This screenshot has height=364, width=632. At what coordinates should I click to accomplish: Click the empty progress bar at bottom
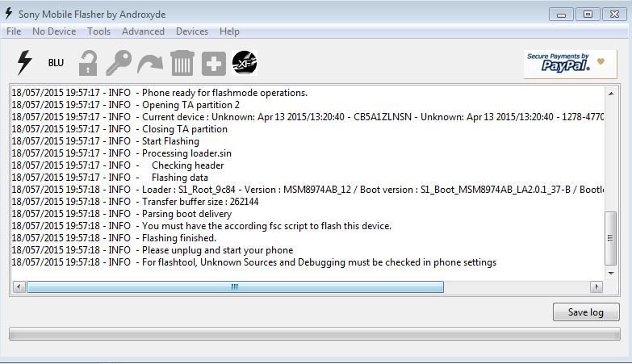[315, 334]
